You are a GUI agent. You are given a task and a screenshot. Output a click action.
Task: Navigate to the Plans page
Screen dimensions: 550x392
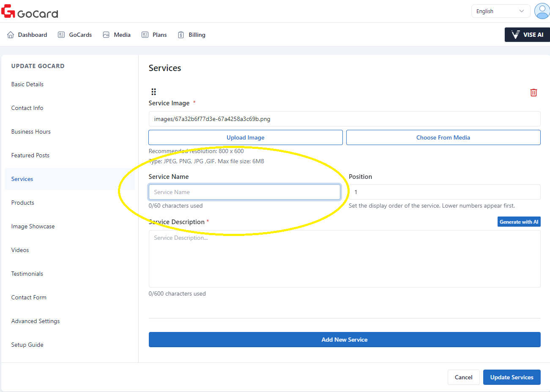pos(154,35)
